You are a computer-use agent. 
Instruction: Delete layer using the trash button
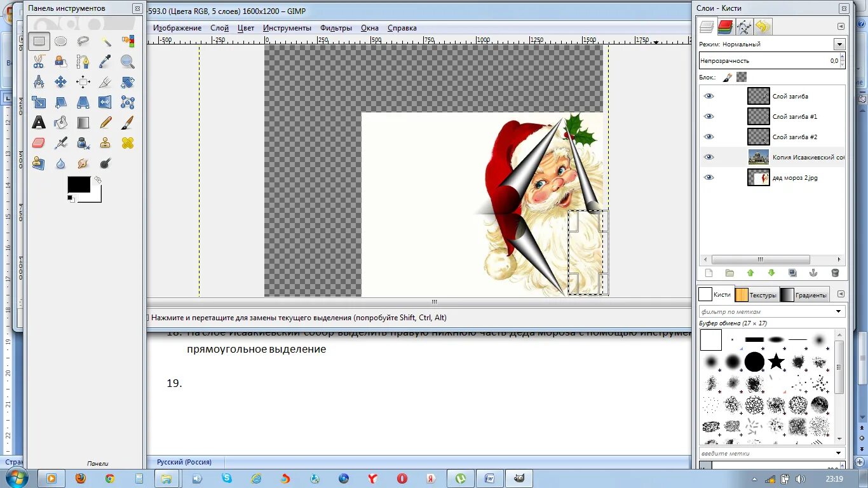tap(835, 273)
